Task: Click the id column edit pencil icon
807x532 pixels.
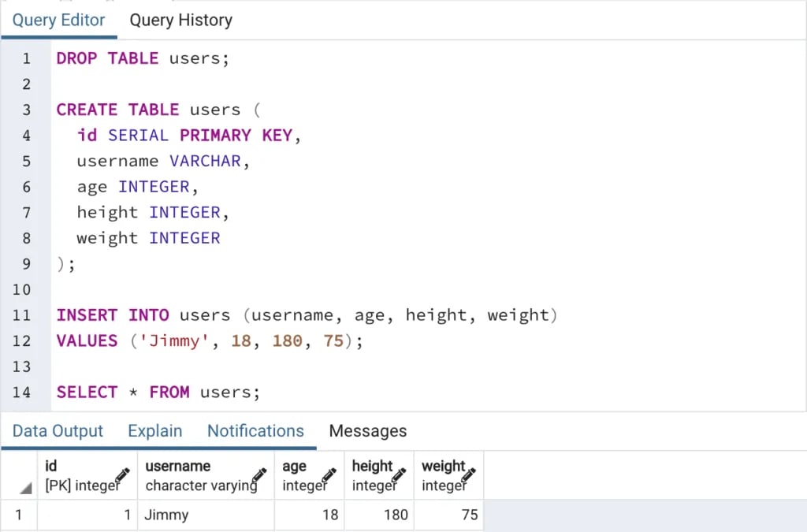Action: tap(122, 474)
